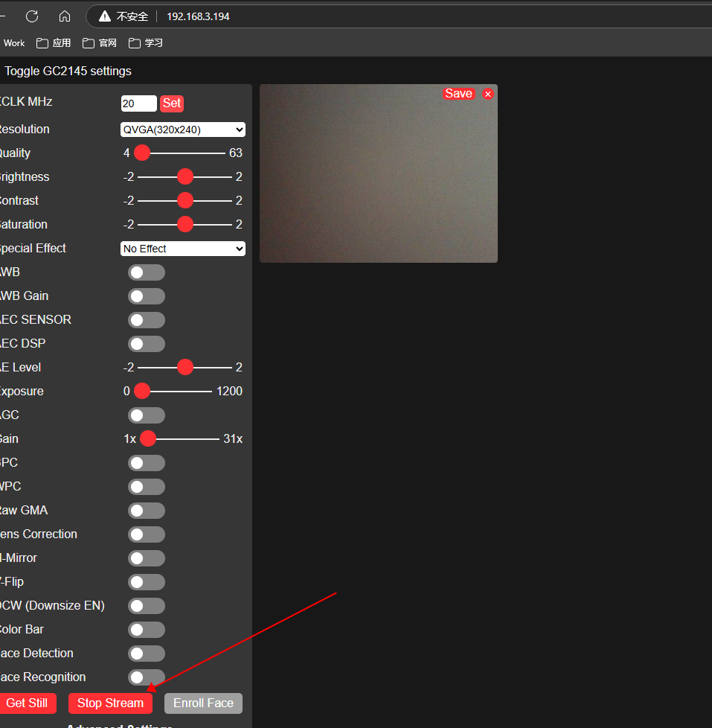Screen dimensions: 712x728
Task: Open the 应用 bookmarks folder
Action: click(x=54, y=43)
